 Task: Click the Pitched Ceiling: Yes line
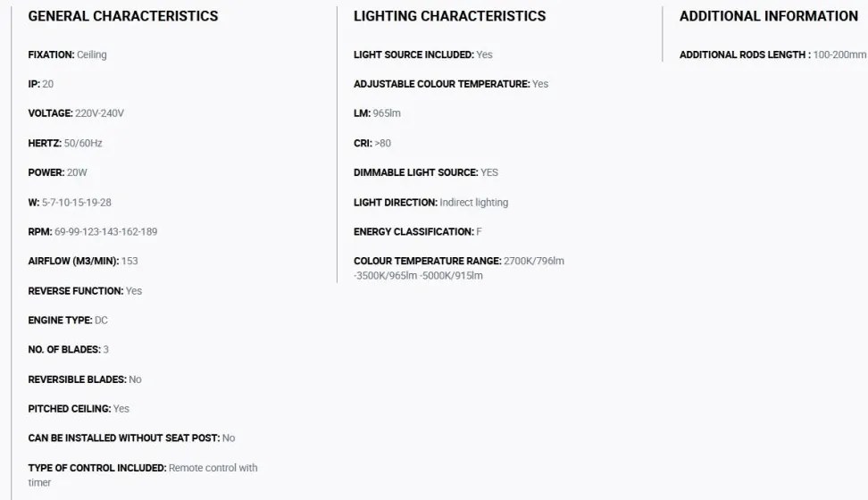[x=79, y=409]
